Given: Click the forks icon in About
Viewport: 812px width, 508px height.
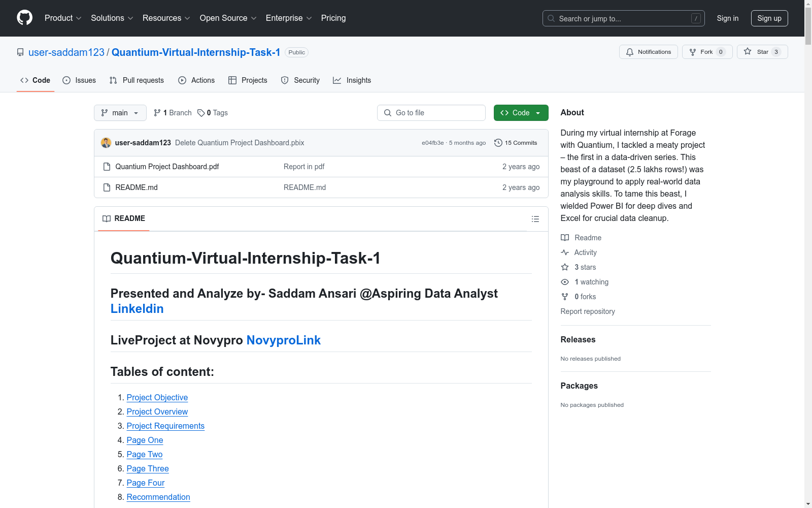Looking at the screenshot, I should 565,297.
